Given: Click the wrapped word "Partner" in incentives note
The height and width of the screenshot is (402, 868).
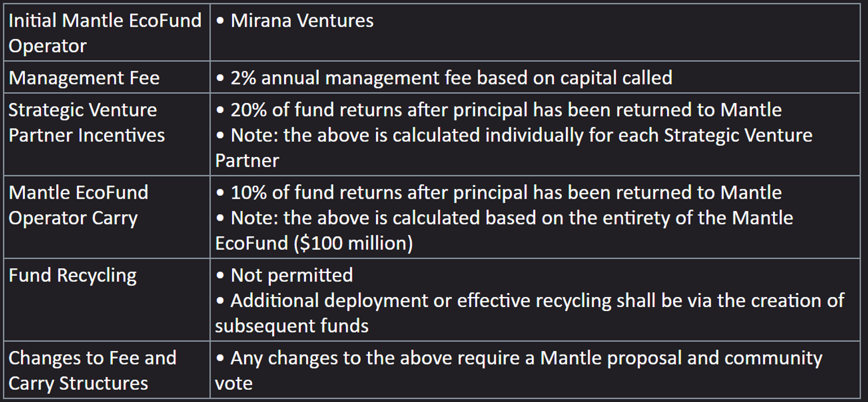Looking at the screenshot, I should pos(247,160).
